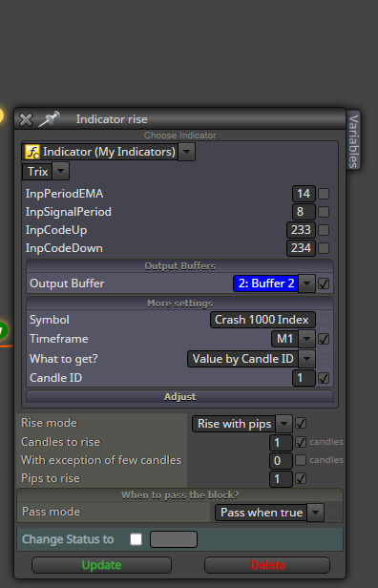Open Rise mode dropdown Rise with pips
This screenshot has height=588, width=378.
[242, 424]
